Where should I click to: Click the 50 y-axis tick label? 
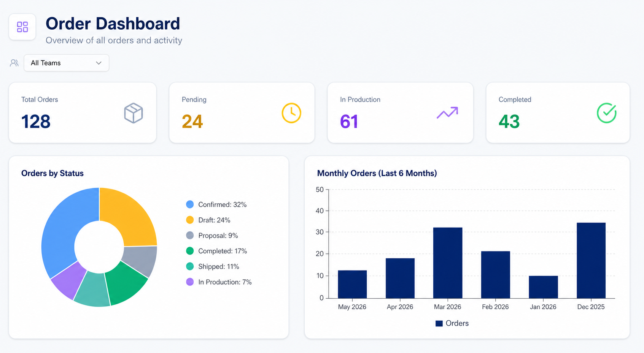pyautogui.click(x=320, y=189)
